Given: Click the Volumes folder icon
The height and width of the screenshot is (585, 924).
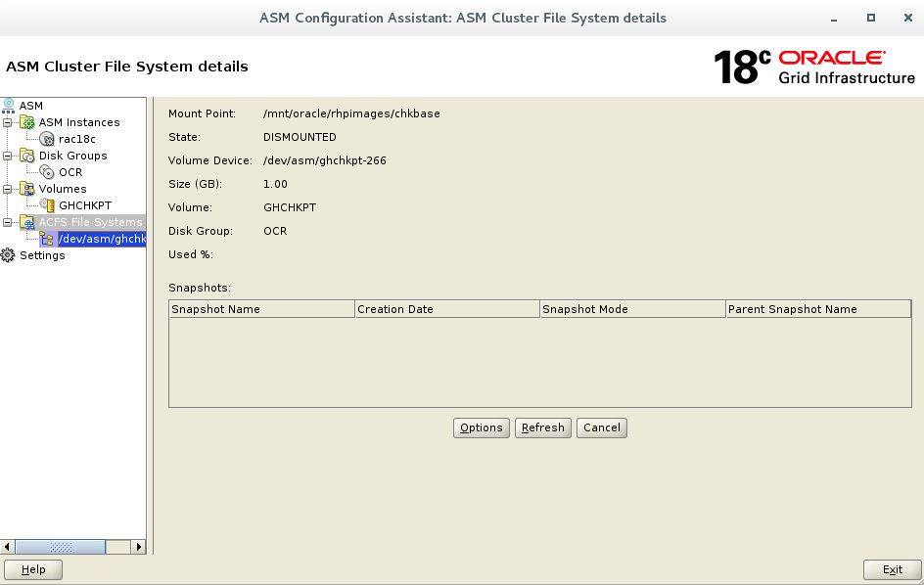Looking at the screenshot, I should (x=27, y=189).
